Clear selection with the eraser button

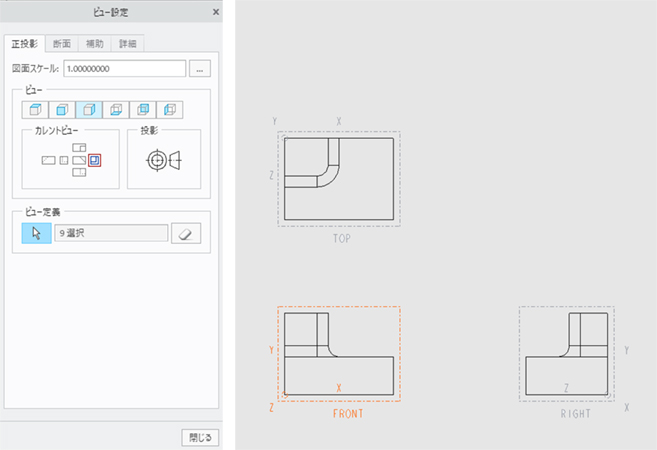(186, 233)
